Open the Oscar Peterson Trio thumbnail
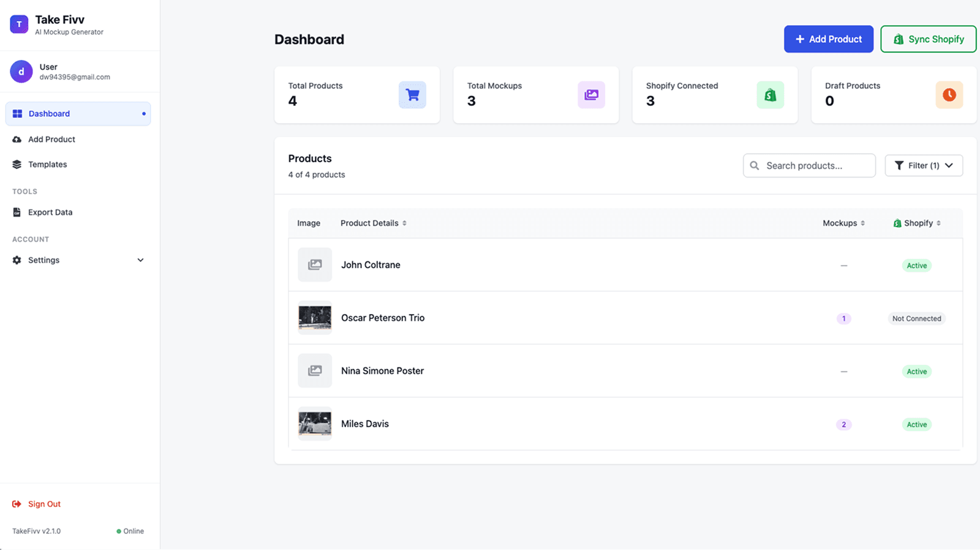Viewport: 980px width, 551px height. [315, 318]
